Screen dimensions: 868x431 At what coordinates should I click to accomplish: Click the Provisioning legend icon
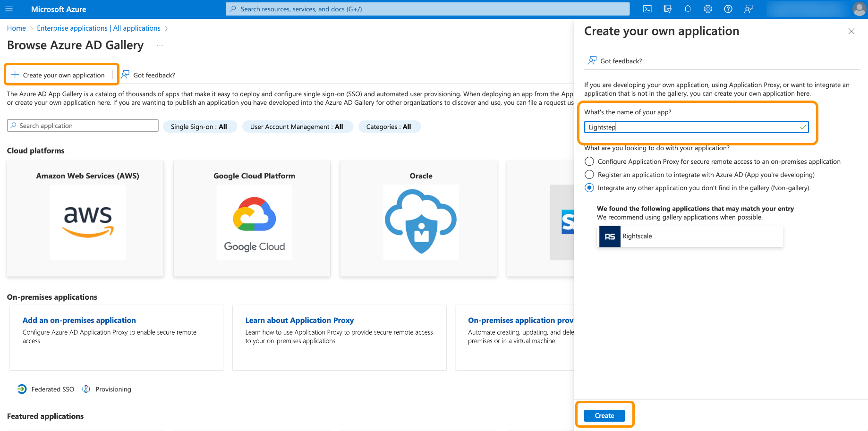(86, 389)
